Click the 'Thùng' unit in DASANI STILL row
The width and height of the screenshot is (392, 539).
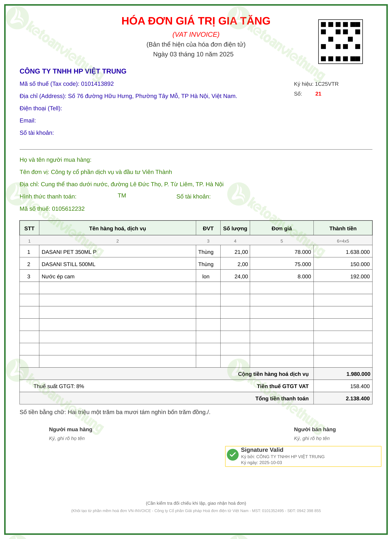coord(206,264)
